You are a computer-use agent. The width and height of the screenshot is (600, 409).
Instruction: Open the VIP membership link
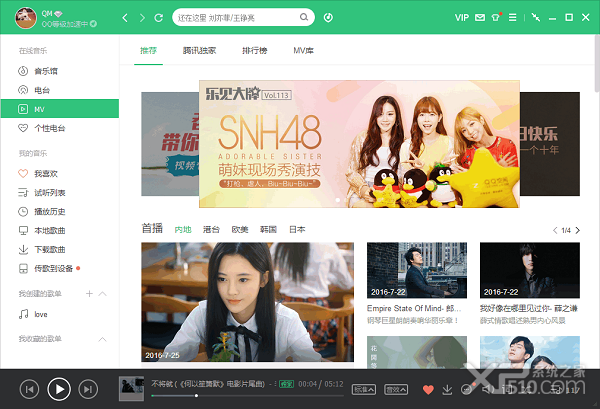(461, 18)
